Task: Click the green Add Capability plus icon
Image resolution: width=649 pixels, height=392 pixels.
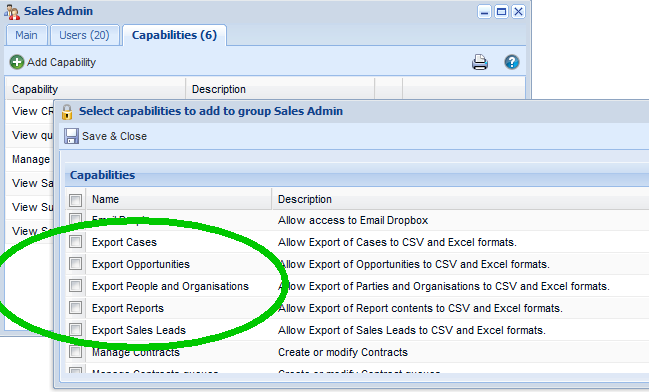Action: pyautogui.click(x=17, y=62)
